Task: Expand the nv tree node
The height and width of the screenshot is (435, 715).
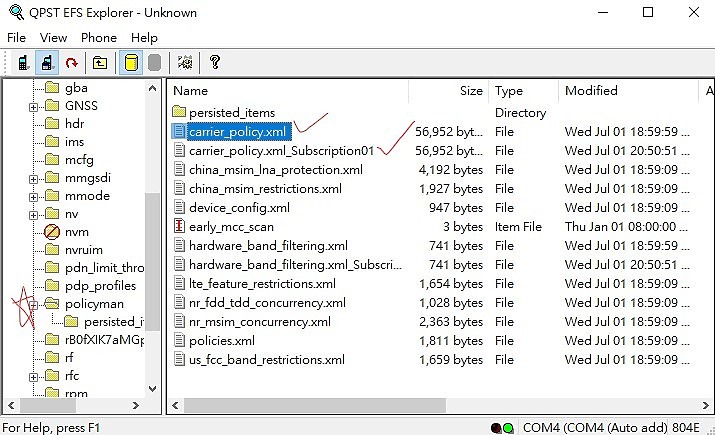Action: [33, 215]
